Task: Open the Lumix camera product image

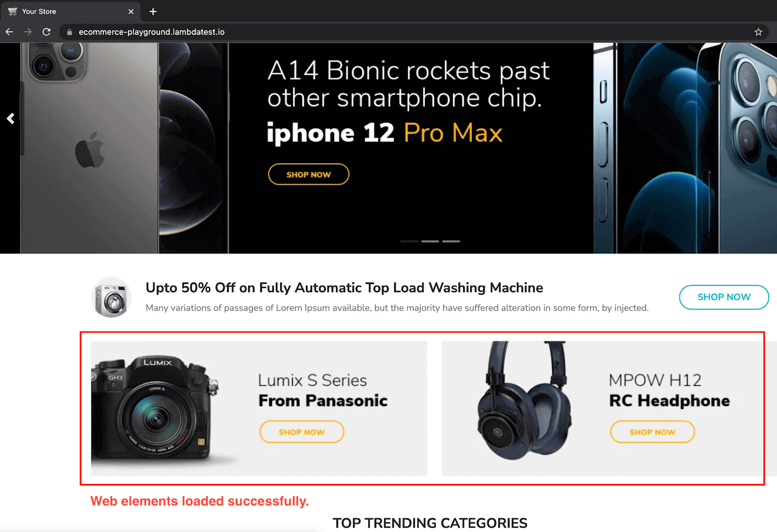Action: 154,409
